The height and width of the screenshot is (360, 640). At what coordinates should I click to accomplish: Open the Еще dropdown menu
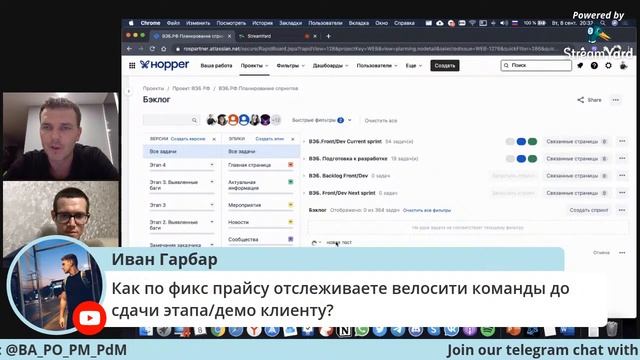(413, 66)
